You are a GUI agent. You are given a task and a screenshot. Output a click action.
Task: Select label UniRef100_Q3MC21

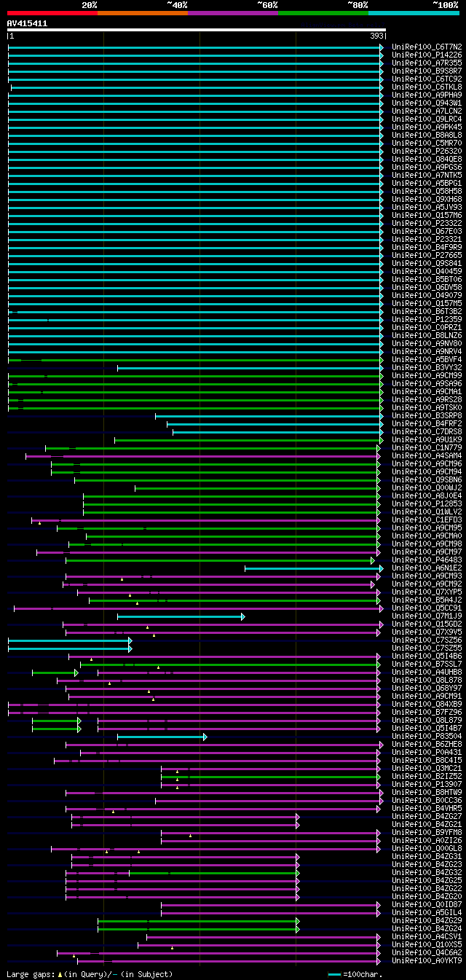427,768
